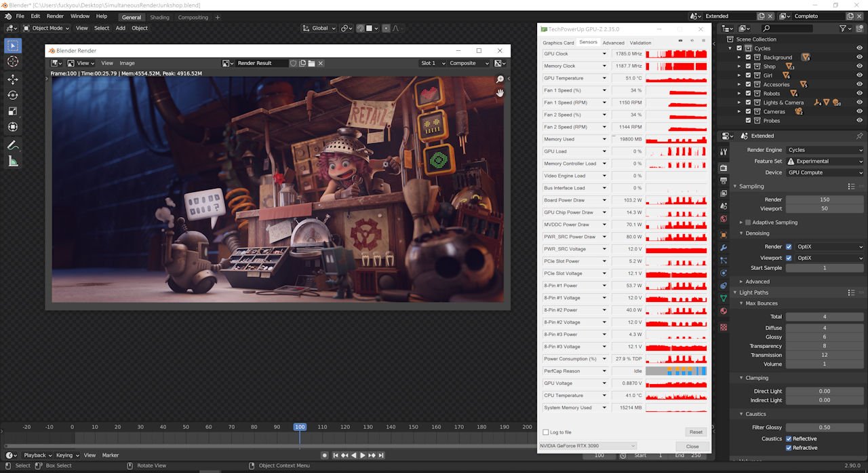Pin the Extended properties context
The height and width of the screenshot is (473, 868).
pos(860,136)
